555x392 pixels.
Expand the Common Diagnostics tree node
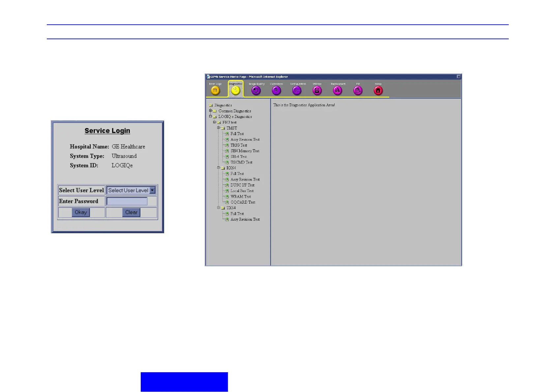[x=210, y=111]
